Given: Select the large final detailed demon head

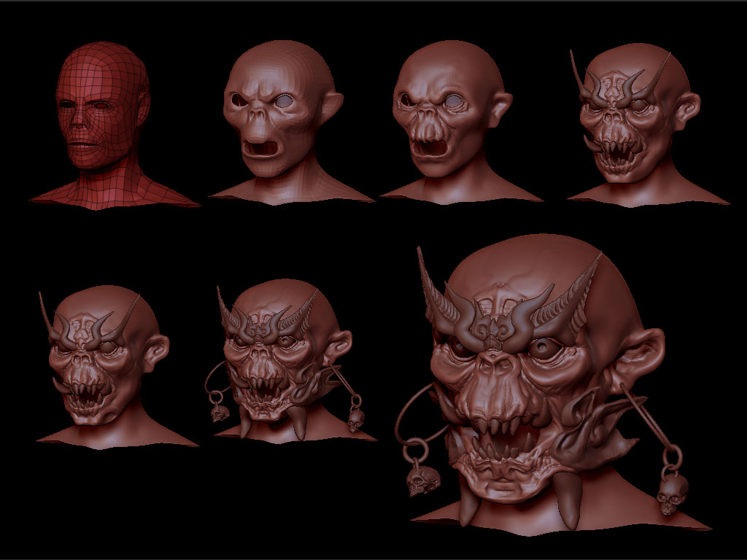Looking at the screenshot, I should point(553,384).
